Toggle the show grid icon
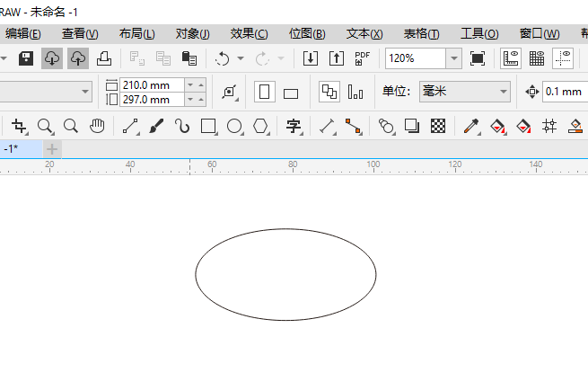The width and height of the screenshot is (588, 390). 537,58
